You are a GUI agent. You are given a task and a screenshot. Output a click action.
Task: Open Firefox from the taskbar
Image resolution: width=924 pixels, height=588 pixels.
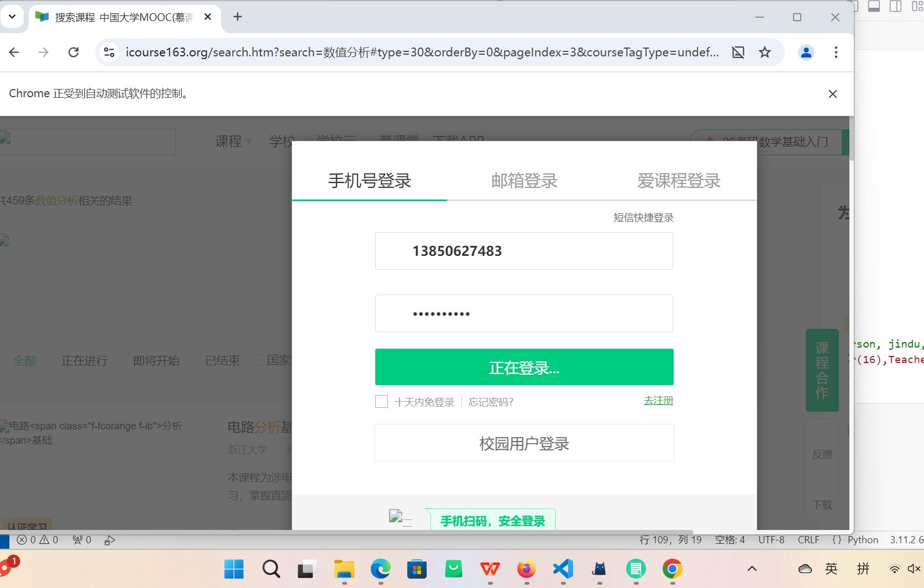526,569
